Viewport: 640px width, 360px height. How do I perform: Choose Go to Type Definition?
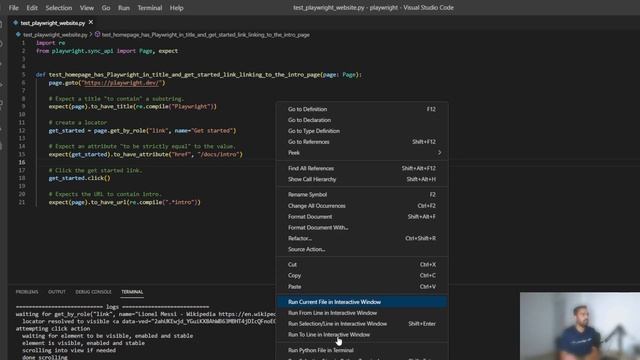pos(362,131)
